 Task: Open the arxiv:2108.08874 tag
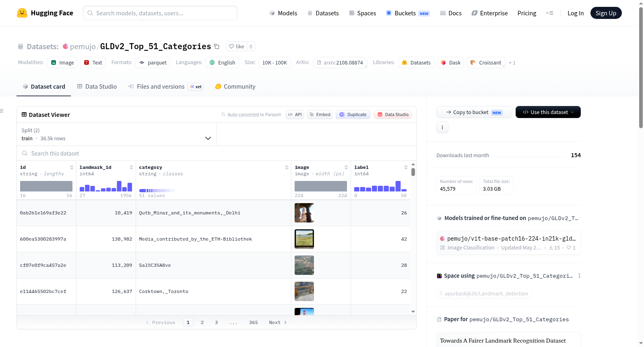340,62
